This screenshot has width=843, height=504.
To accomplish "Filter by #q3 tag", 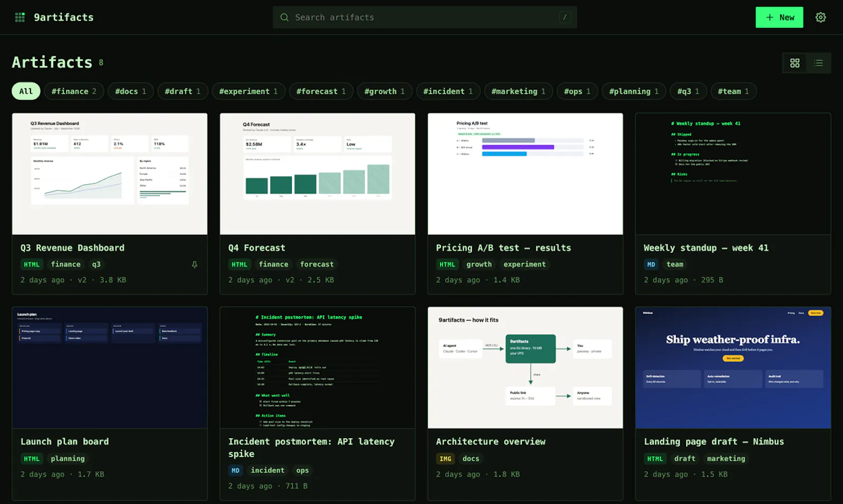I will [x=688, y=91].
